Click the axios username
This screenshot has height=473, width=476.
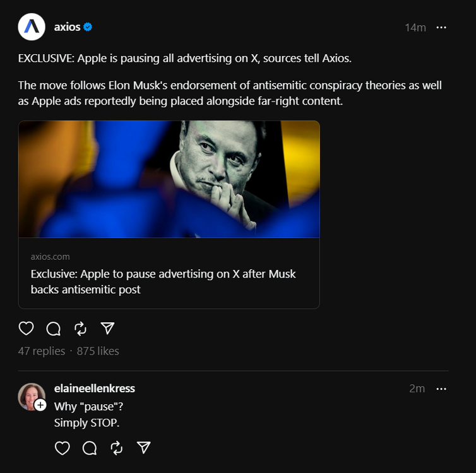pyautogui.click(x=67, y=27)
